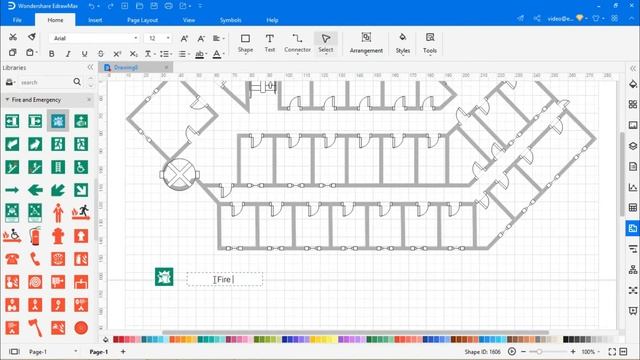The width and height of the screenshot is (640, 360).
Task: Select the Shape tool
Action: point(245,43)
